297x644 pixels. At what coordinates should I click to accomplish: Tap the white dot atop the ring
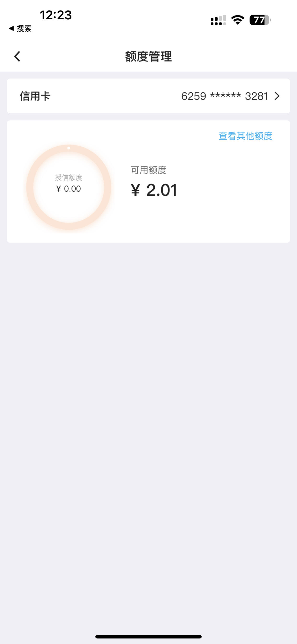pyautogui.click(x=69, y=148)
